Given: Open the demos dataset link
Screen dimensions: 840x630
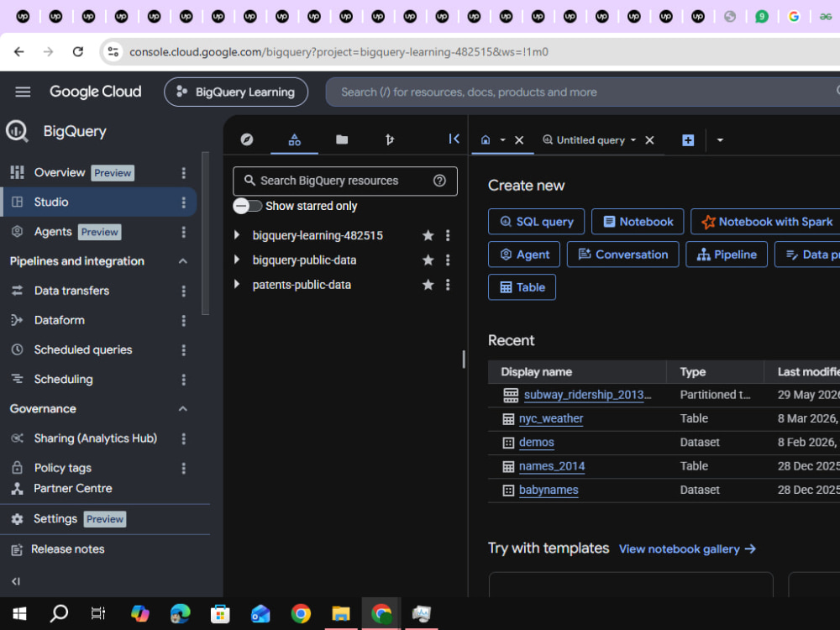Looking at the screenshot, I should coord(536,443).
